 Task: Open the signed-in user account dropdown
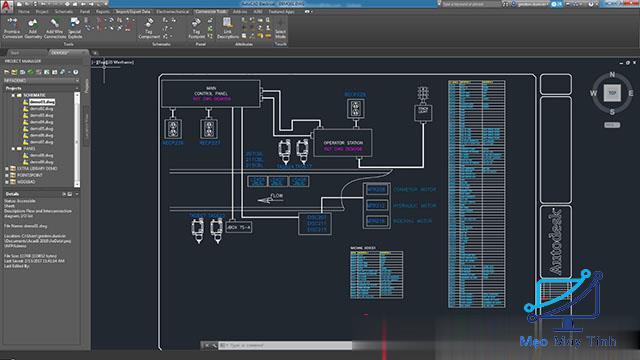pos(531,4)
